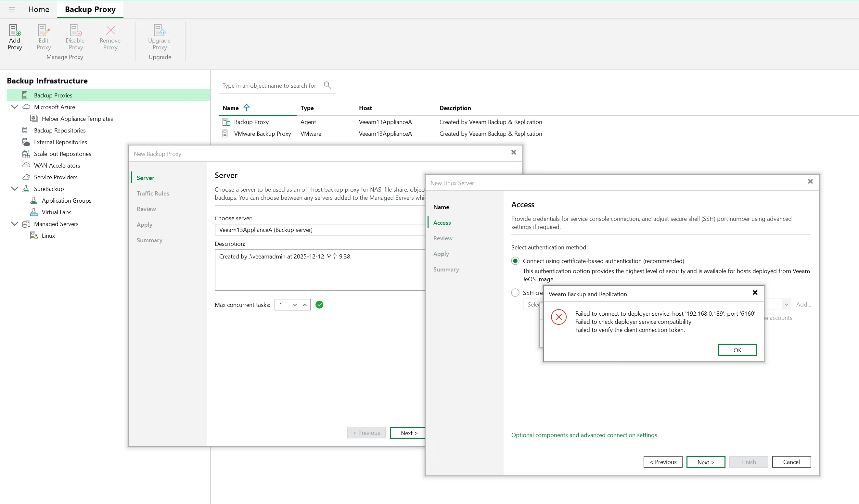
Task: Open the Linux managed servers node
Action: coord(48,235)
